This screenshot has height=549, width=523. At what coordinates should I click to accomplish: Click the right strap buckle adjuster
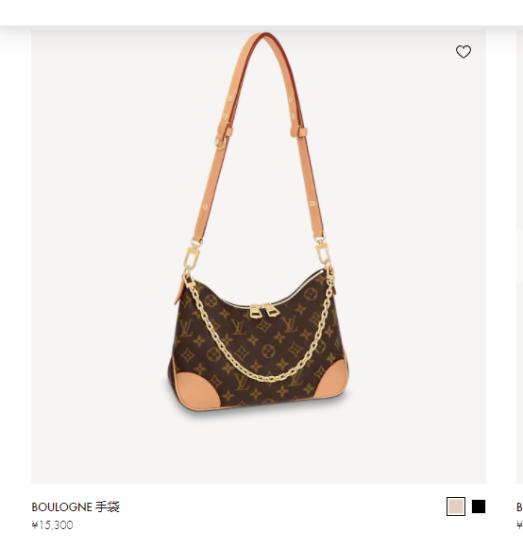pos(299,131)
